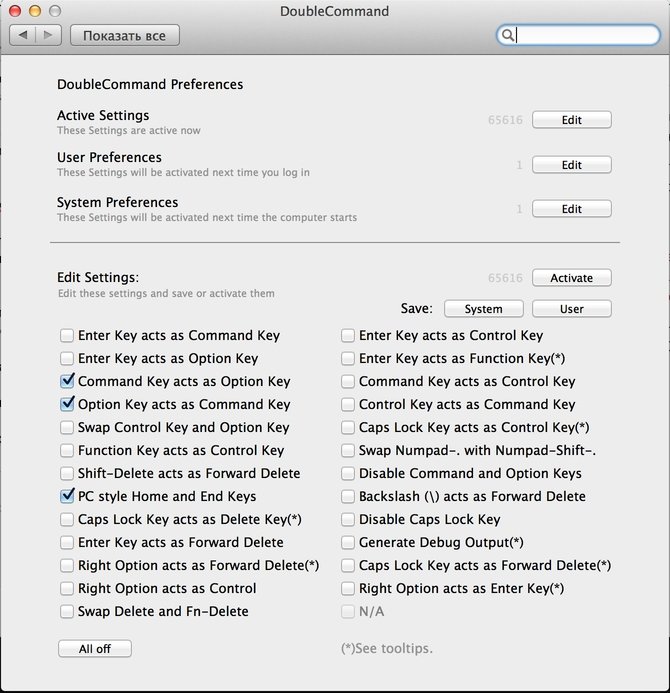Enable Function Key acts as Control Key
670x693 pixels.
click(67, 450)
